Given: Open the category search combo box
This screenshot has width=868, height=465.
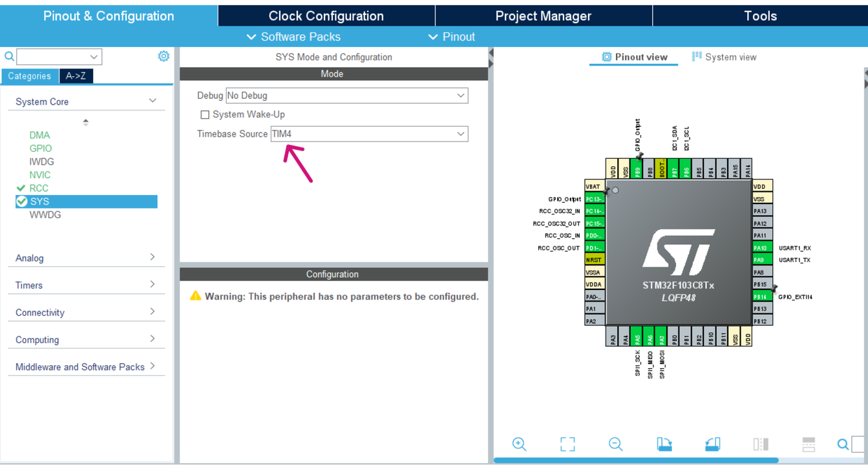Looking at the screenshot, I should click(59, 57).
